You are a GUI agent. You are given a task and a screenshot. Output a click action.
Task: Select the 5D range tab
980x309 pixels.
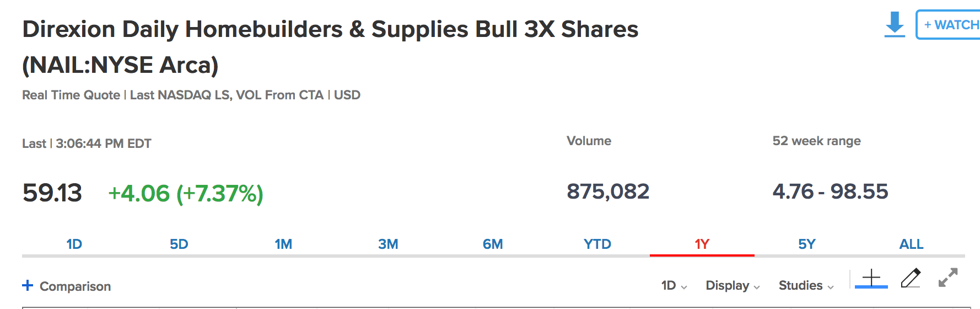point(179,244)
